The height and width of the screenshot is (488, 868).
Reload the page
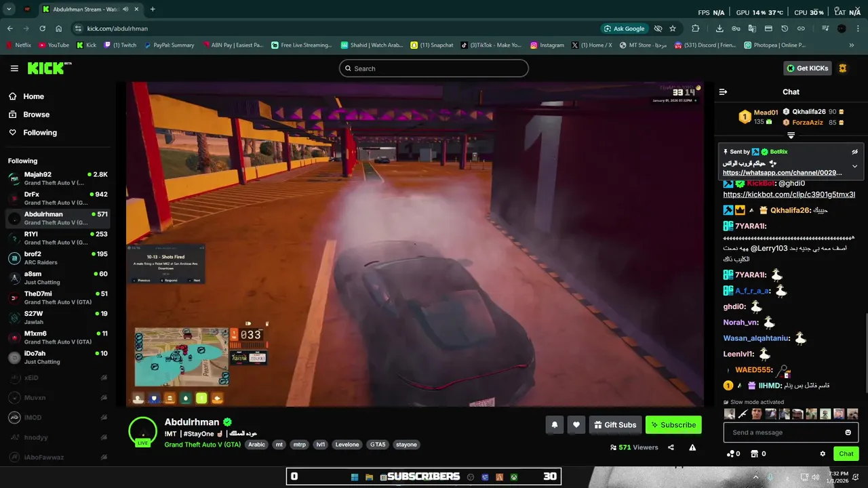(x=42, y=28)
